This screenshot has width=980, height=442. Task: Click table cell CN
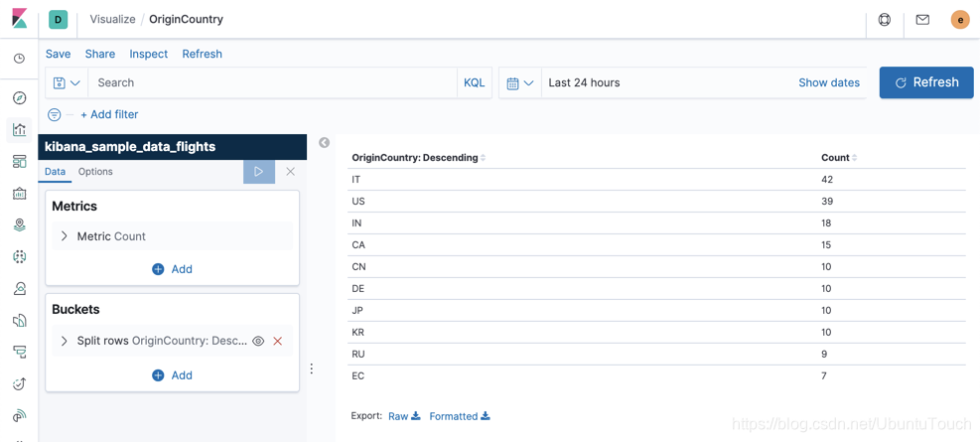click(x=358, y=267)
